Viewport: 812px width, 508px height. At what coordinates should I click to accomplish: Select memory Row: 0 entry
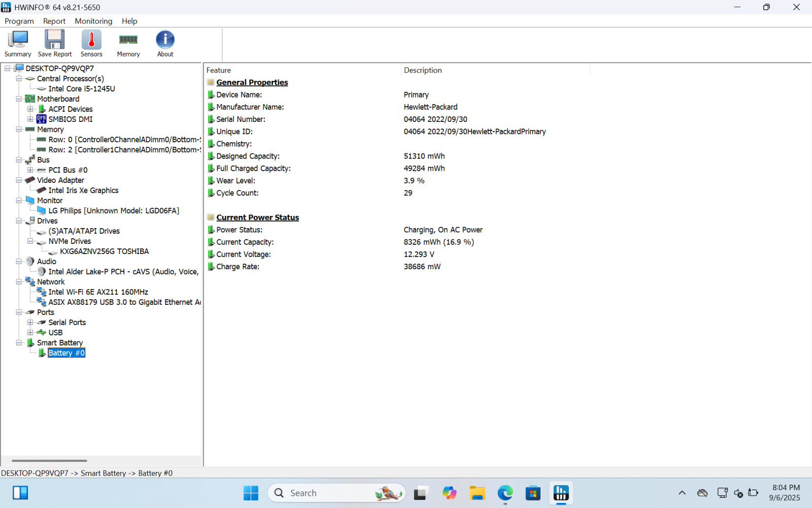click(x=125, y=140)
